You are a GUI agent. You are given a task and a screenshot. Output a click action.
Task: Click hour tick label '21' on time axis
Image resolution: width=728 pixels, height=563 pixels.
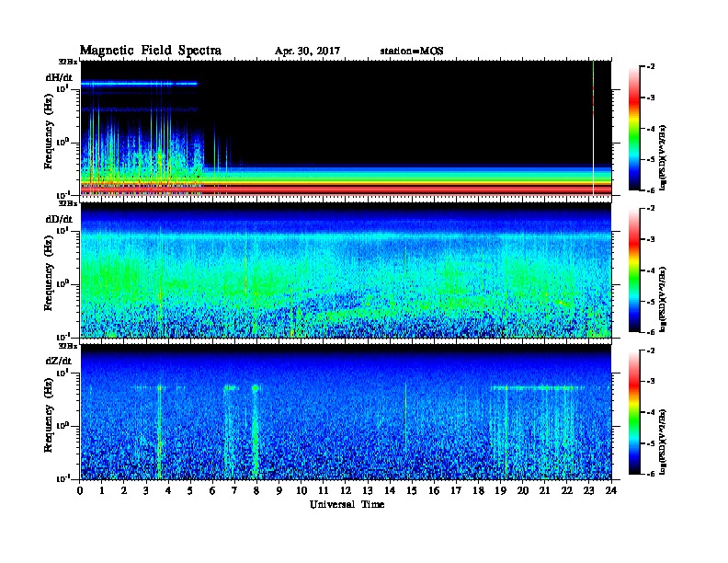(544, 490)
